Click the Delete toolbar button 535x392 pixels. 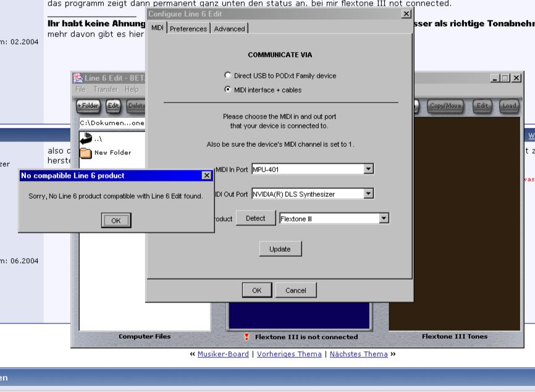136,106
